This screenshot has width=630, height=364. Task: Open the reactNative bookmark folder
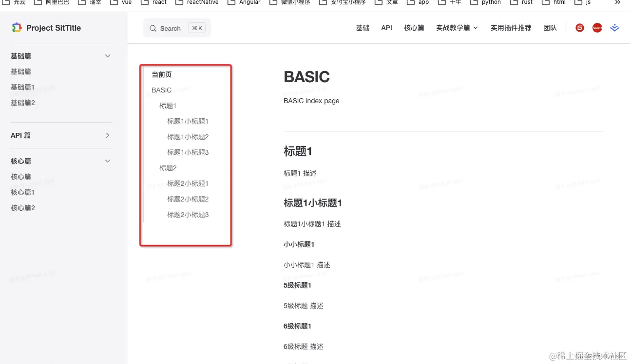pyautogui.click(x=197, y=2)
